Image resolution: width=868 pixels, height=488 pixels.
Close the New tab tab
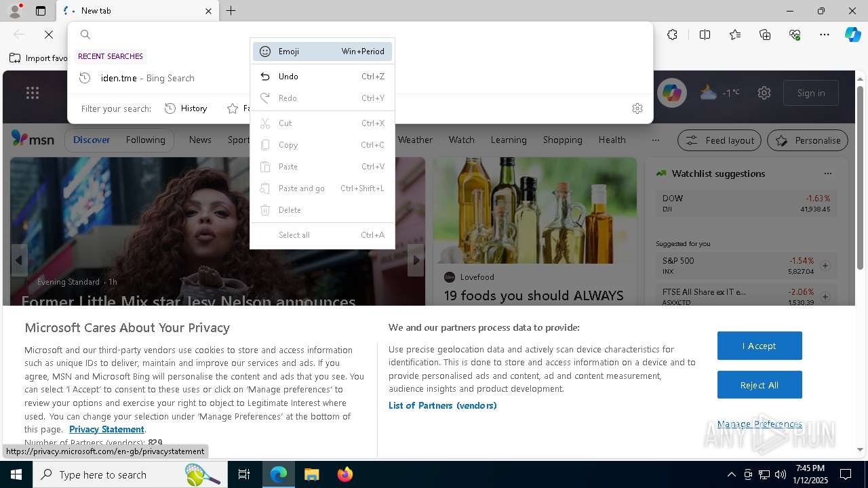[208, 11]
